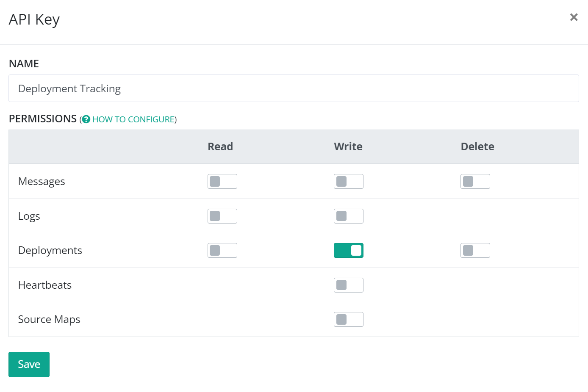The image size is (588, 392).
Task: Click the NAME field label
Action: click(x=24, y=64)
